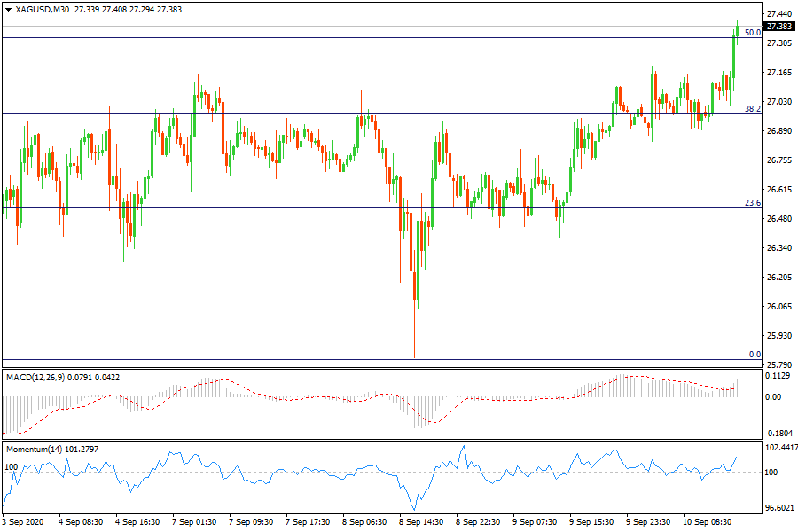Viewport: 798px width, 532px height.
Task: Open the triangle menu beside XAGUSD,M30
Action: click(x=8, y=9)
